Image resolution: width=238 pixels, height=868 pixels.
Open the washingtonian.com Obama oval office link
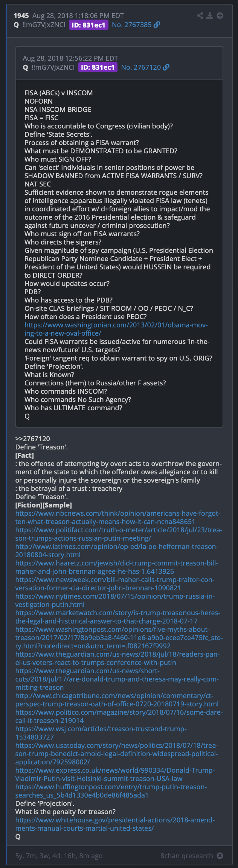point(116,329)
